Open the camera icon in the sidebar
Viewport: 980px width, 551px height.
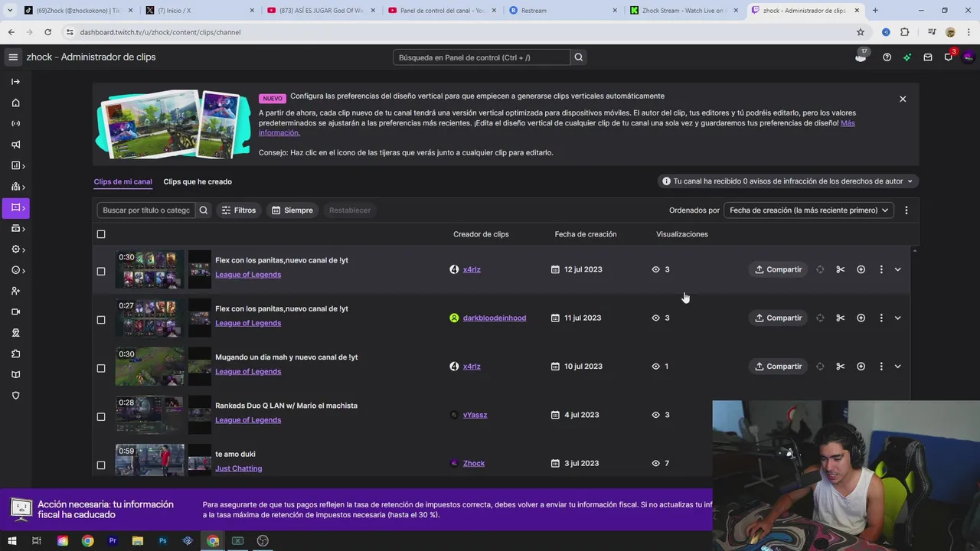click(x=15, y=311)
